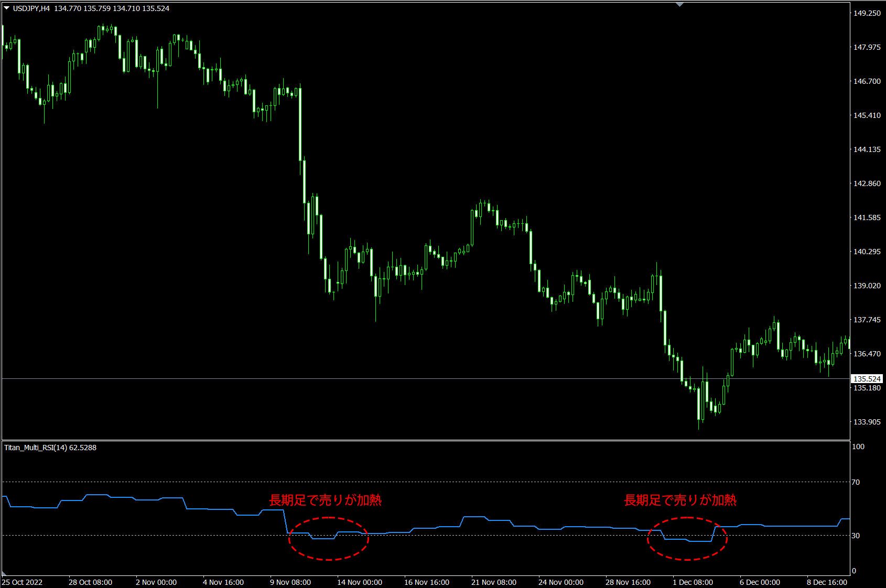Image resolution: width=886 pixels, height=588 pixels.
Task: Click the 25 Oct 2022 date label
Action: 22,582
